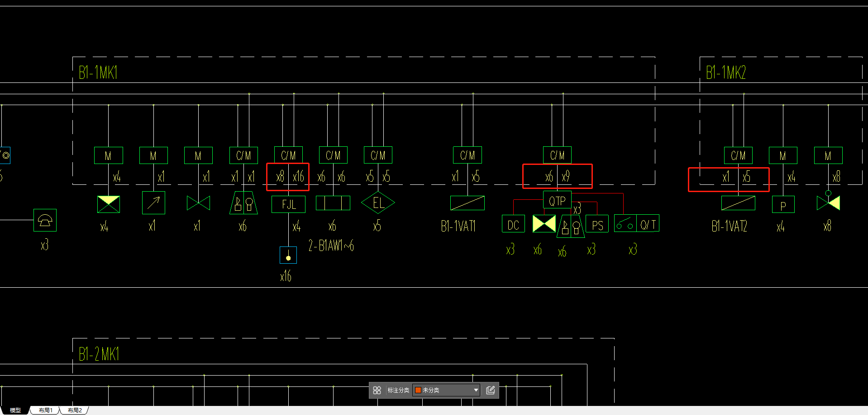Select the C/M box in B1-1MK2
This screenshot has width=868, height=415.
coord(738,155)
